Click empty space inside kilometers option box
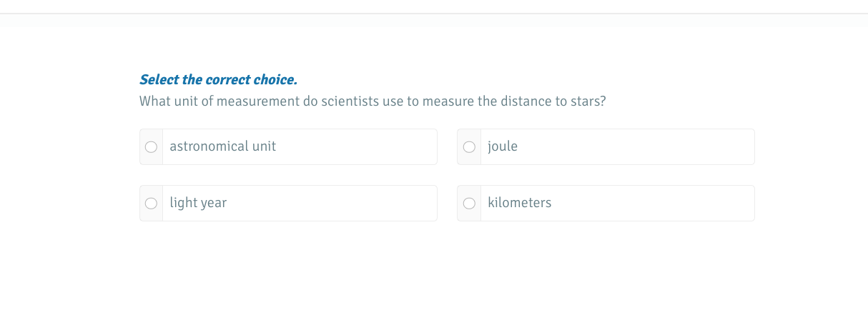868x320 pixels. [658, 204]
